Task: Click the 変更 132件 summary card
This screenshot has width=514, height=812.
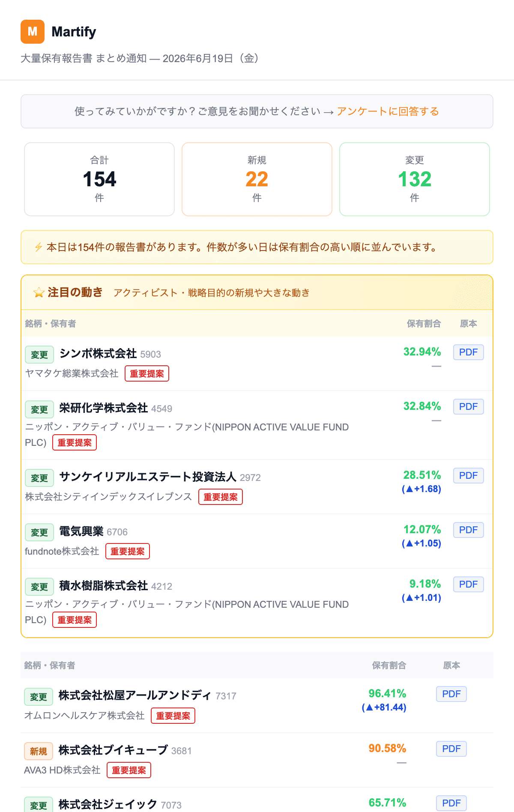Action: coord(415,179)
